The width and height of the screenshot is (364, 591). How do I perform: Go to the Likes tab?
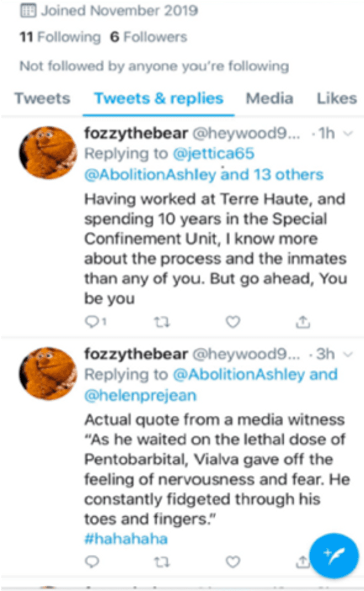[336, 98]
